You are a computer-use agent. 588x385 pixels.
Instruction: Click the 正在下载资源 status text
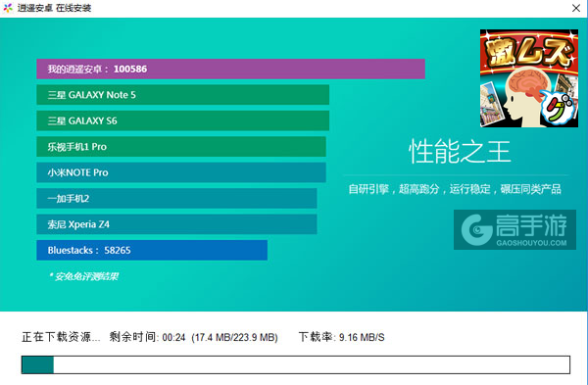click(x=61, y=337)
